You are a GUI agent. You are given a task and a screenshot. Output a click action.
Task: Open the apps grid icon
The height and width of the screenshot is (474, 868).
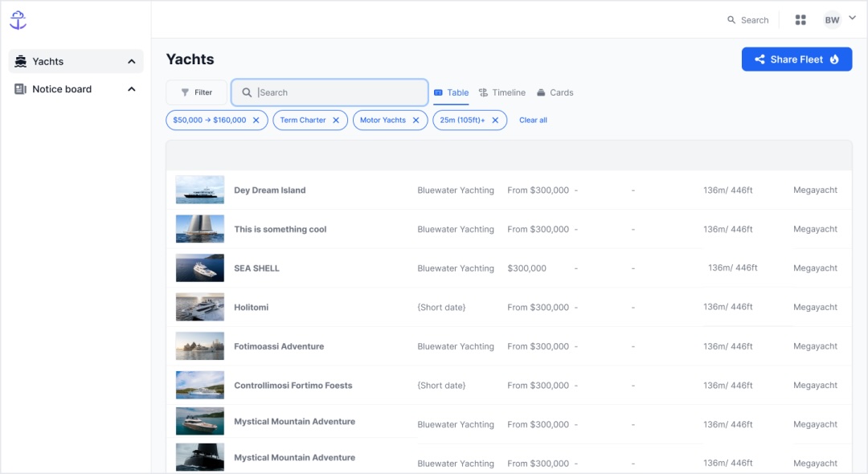tap(800, 20)
